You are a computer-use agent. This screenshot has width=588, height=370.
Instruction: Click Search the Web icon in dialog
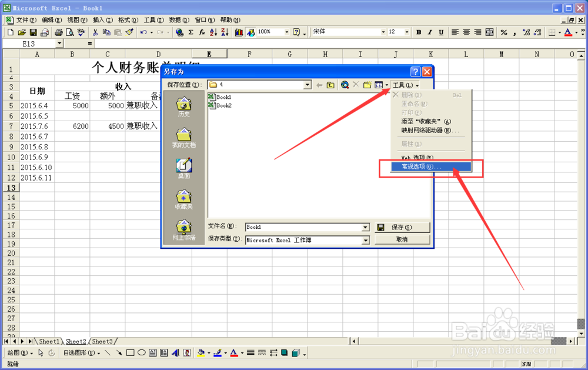[345, 85]
